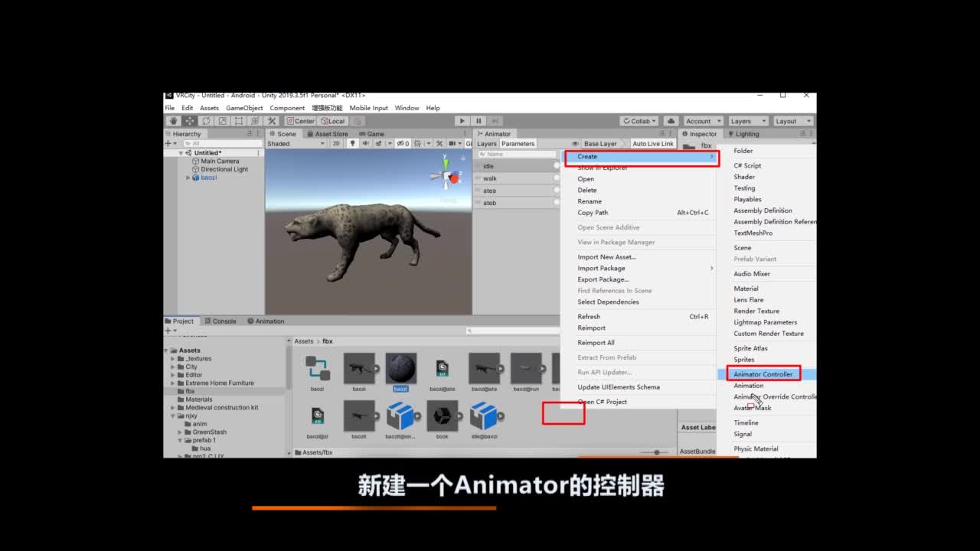Open the cloud Services icon
980x551 pixels.
pos(671,121)
